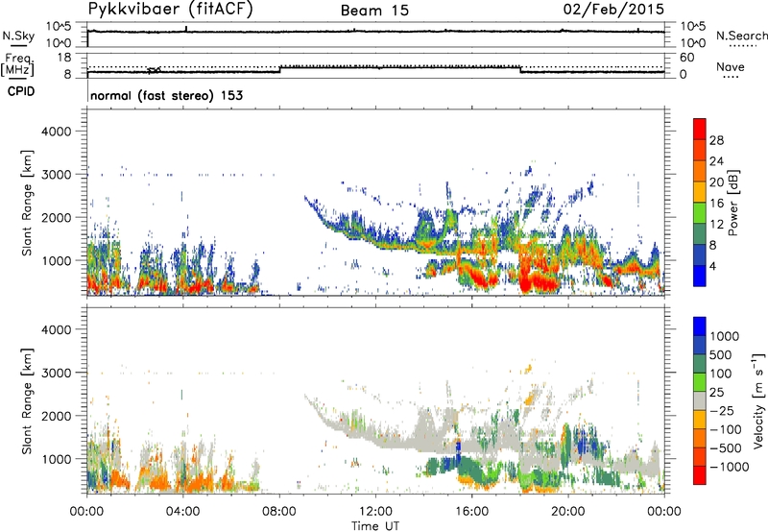Viewport: 768px width, 532px height.
Task: Click the red bottom segment of Velocity colorbar
Action: (700, 475)
